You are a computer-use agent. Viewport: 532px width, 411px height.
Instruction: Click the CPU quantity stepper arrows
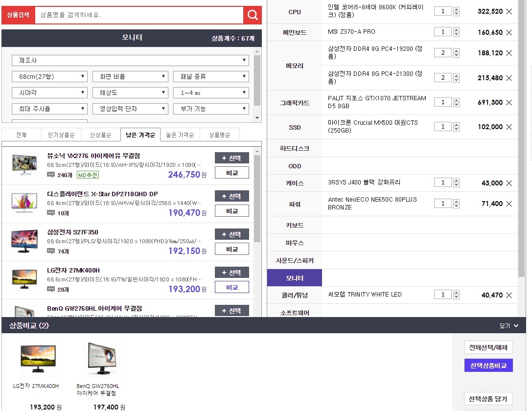click(x=456, y=12)
